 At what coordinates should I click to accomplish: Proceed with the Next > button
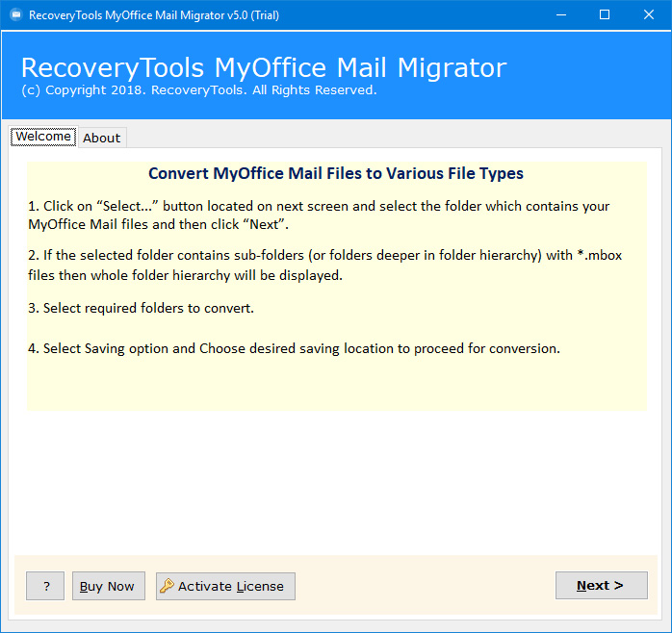click(x=602, y=585)
